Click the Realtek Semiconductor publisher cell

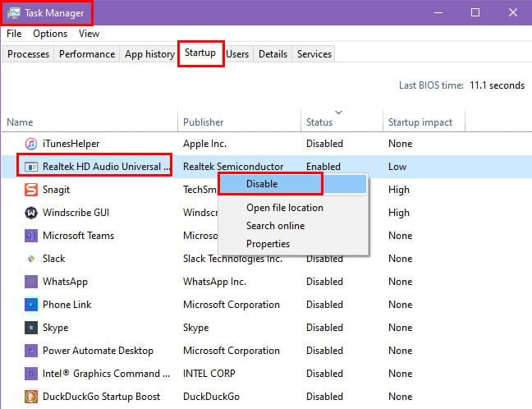(x=233, y=167)
